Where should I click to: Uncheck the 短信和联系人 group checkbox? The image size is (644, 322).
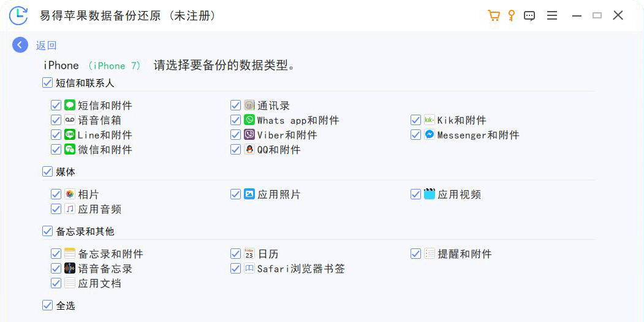coord(48,83)
